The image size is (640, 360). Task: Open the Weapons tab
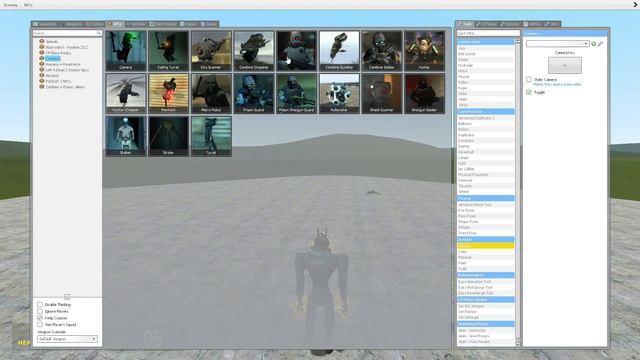[71, 24]
